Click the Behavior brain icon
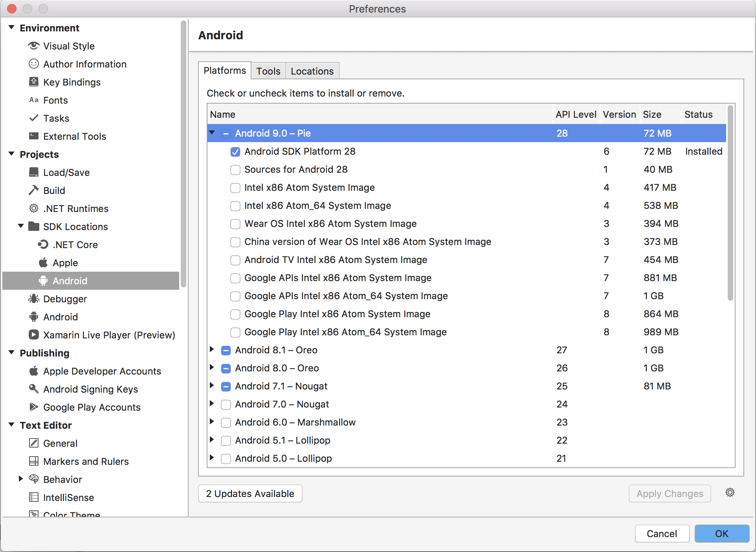 click(34, 479)
